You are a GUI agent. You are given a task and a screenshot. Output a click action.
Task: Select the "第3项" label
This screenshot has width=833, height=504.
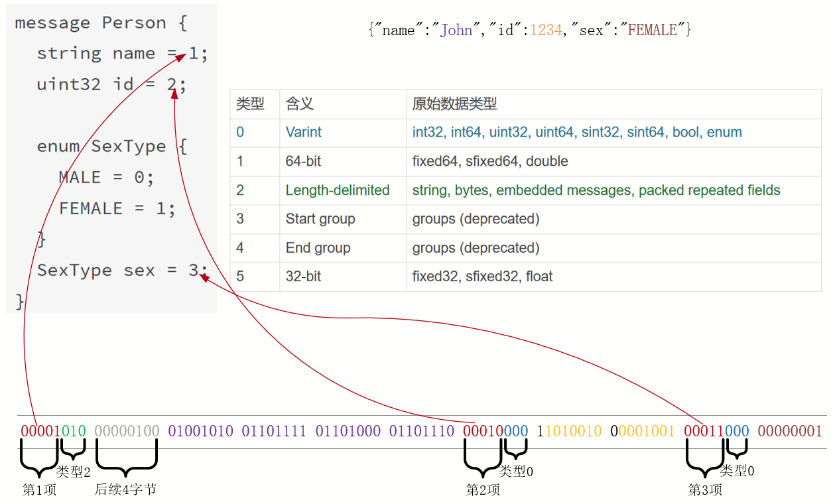pyautogui.click(x=704, y=490)
